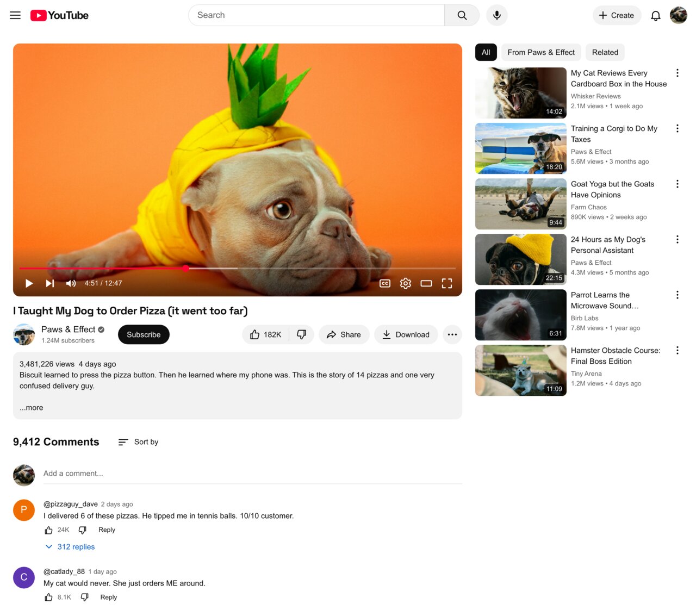Open @catlady_88 avatar
Viewport: 696px width, 616px height.
pos(24,577)
